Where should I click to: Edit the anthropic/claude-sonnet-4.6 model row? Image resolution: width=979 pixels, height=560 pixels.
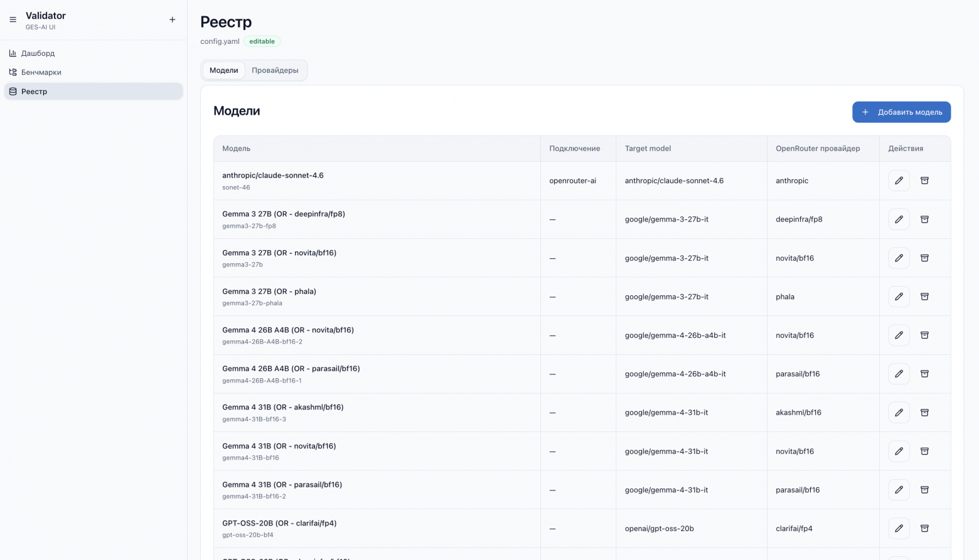click(899, 181)
